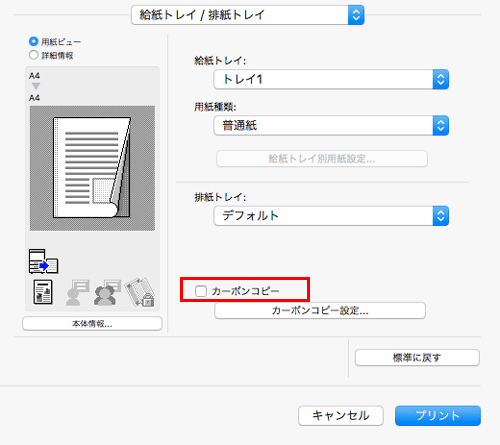Select the 詳細情報 radio button

point(33,55)
